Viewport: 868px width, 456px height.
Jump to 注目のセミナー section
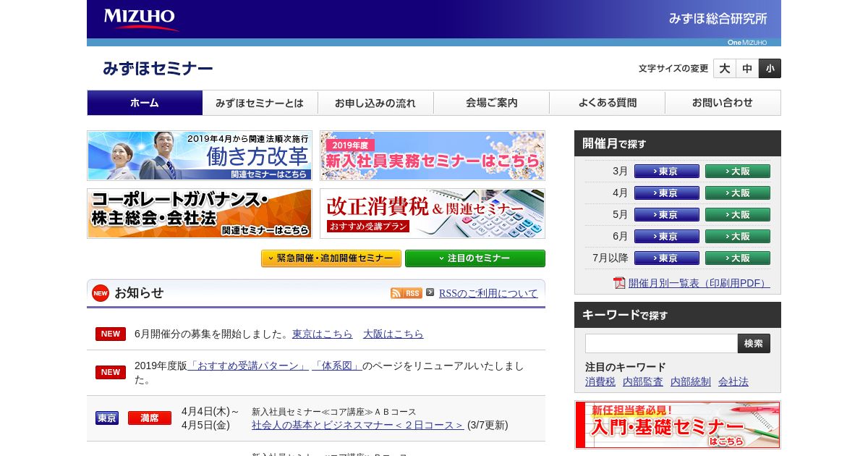click(475, 258)
